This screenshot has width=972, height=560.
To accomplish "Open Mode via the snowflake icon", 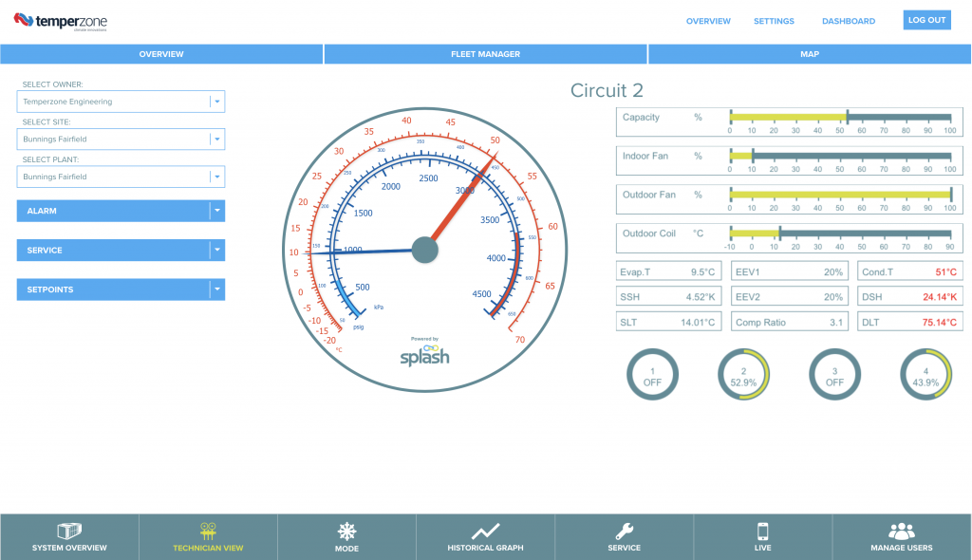I will (346, 532).
